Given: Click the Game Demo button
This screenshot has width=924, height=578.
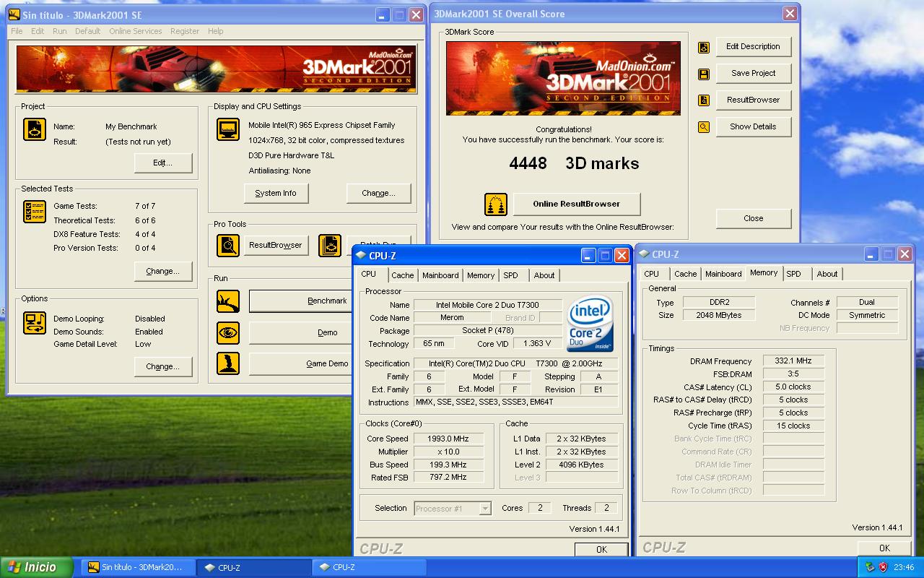Looking at the screenshot, I should pyautogui.click(x=300, y=363).
